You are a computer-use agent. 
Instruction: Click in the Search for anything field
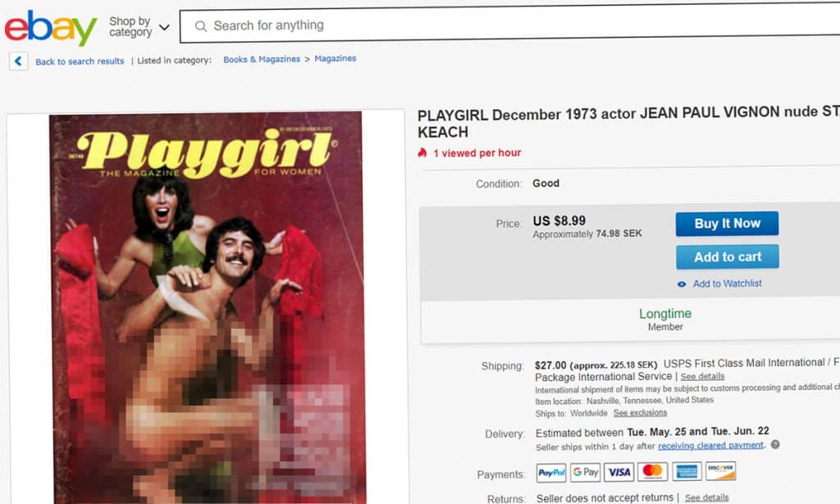(x=510, y=25)
